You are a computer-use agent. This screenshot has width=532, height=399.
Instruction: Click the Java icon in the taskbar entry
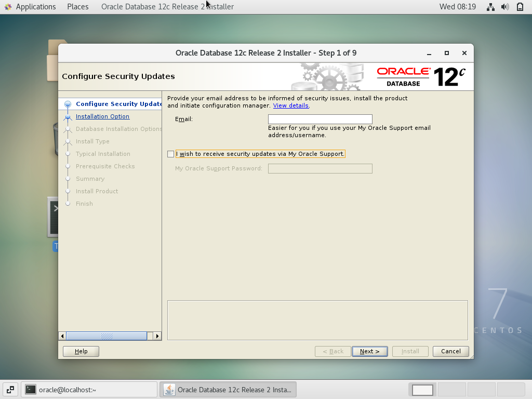tap(169, 390)
